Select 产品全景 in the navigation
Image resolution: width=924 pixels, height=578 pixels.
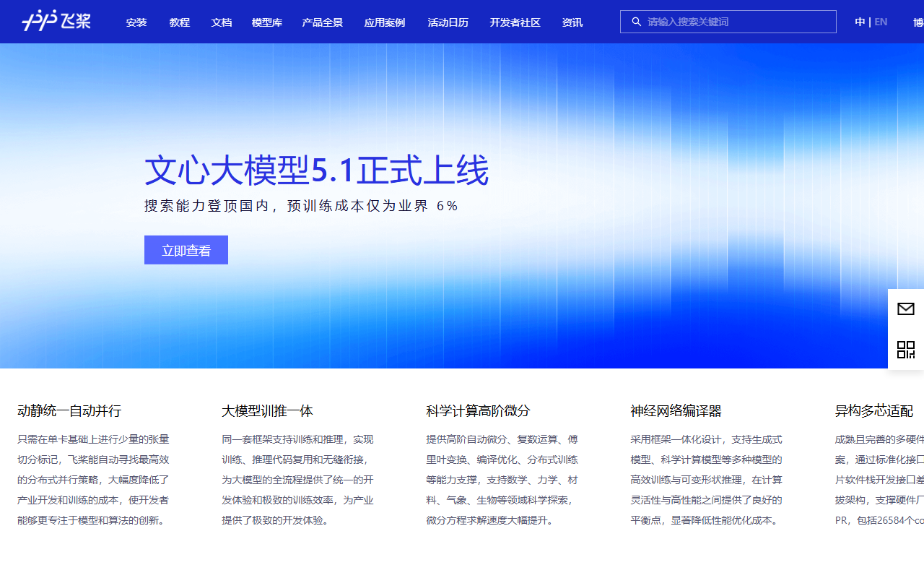(x=323, y=22)
